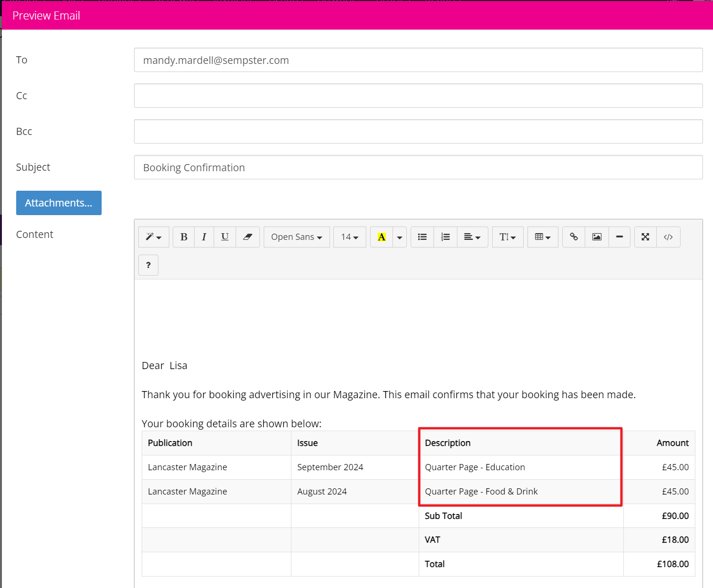Open the font color options arrow
This screenshot has width=713, height=588.
click(400, 237)
